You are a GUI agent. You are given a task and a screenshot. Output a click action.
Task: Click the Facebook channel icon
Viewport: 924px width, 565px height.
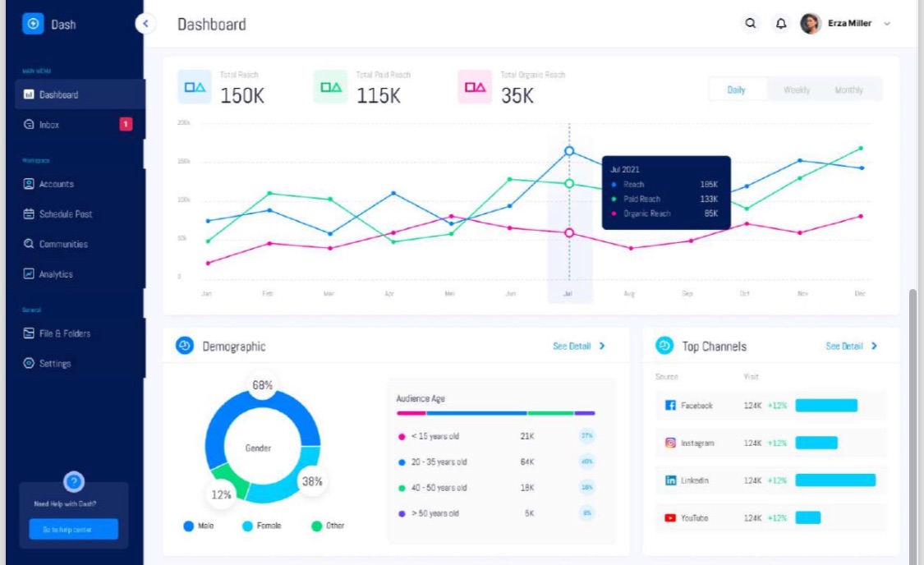point(670,406)
